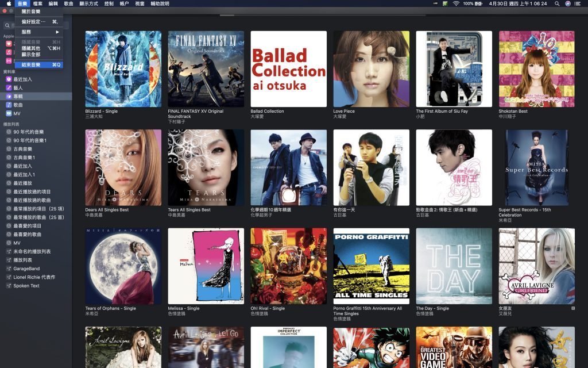Open the Melissa - Single album cover

[206, 266]
